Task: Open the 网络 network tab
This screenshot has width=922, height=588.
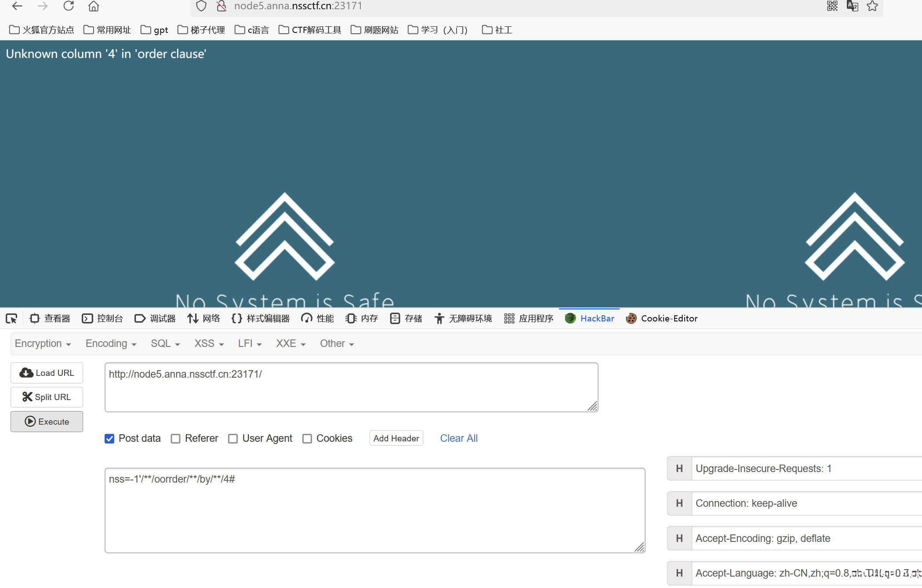Action: point(203,318)
